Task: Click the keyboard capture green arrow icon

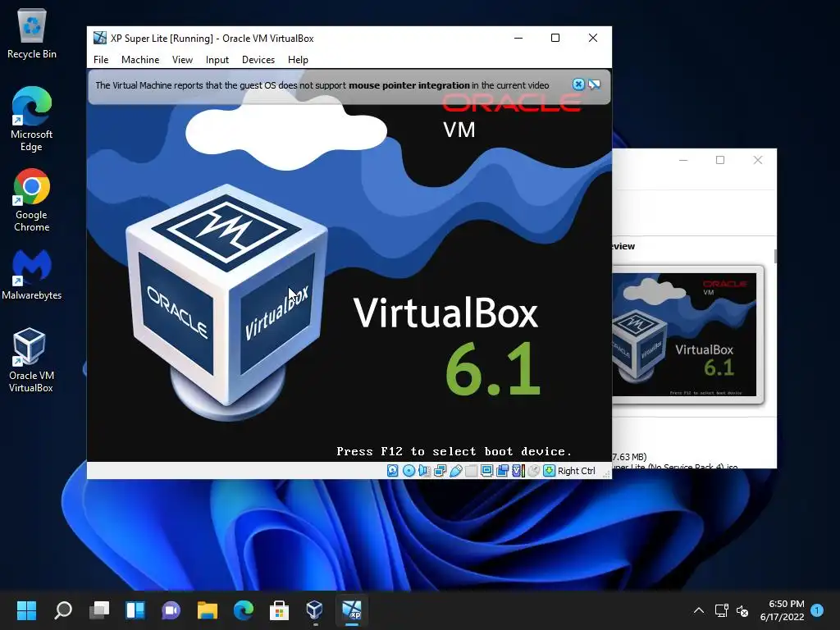Action: (x=549, y=470)
